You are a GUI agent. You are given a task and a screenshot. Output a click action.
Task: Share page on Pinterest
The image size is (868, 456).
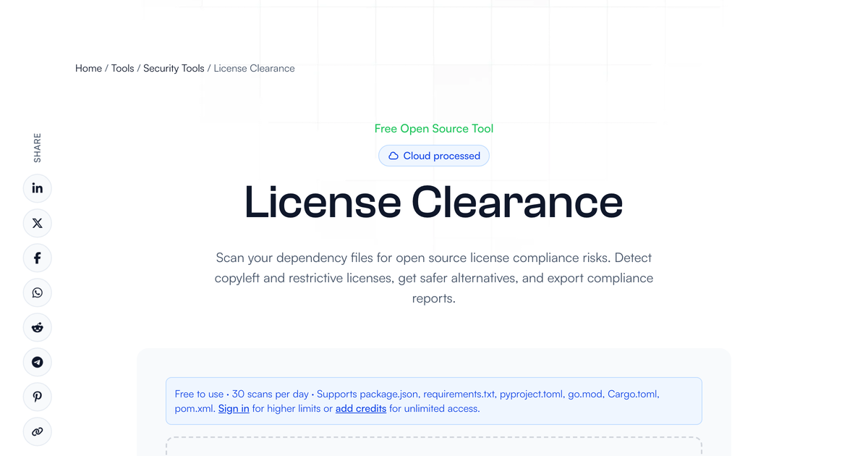point(38,397)
